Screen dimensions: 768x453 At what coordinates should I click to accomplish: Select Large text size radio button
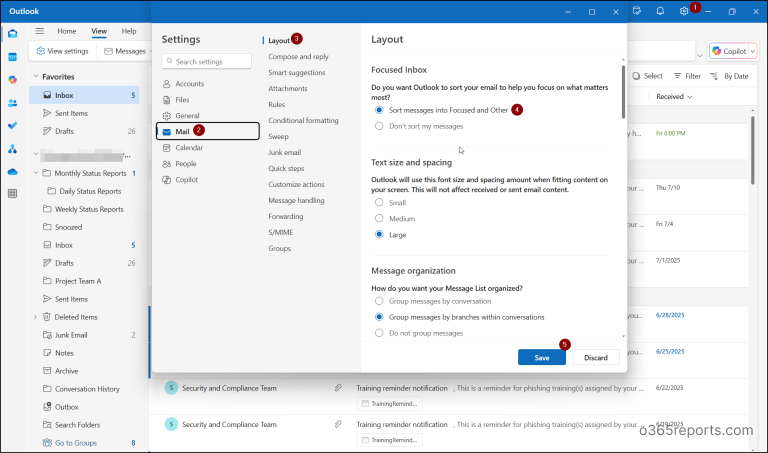coord(379,234)
